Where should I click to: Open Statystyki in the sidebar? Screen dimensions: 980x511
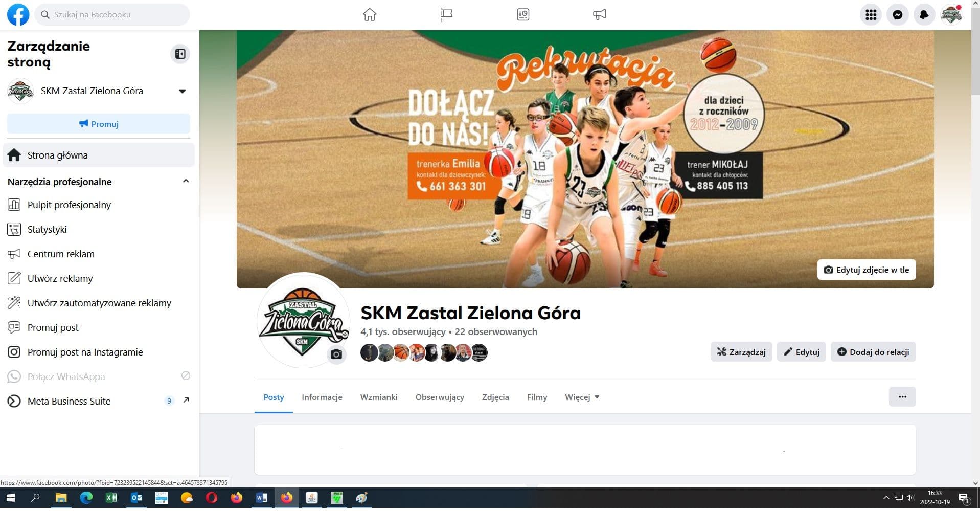[99, 229]
